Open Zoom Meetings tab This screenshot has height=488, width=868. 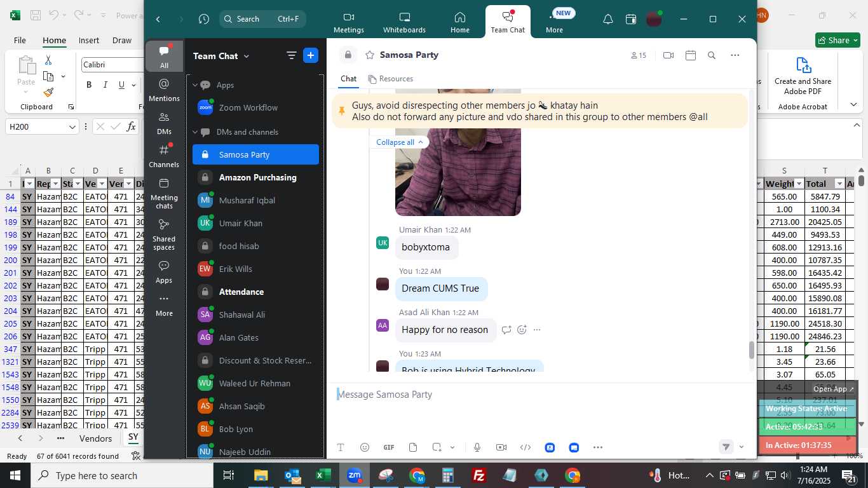348,22
